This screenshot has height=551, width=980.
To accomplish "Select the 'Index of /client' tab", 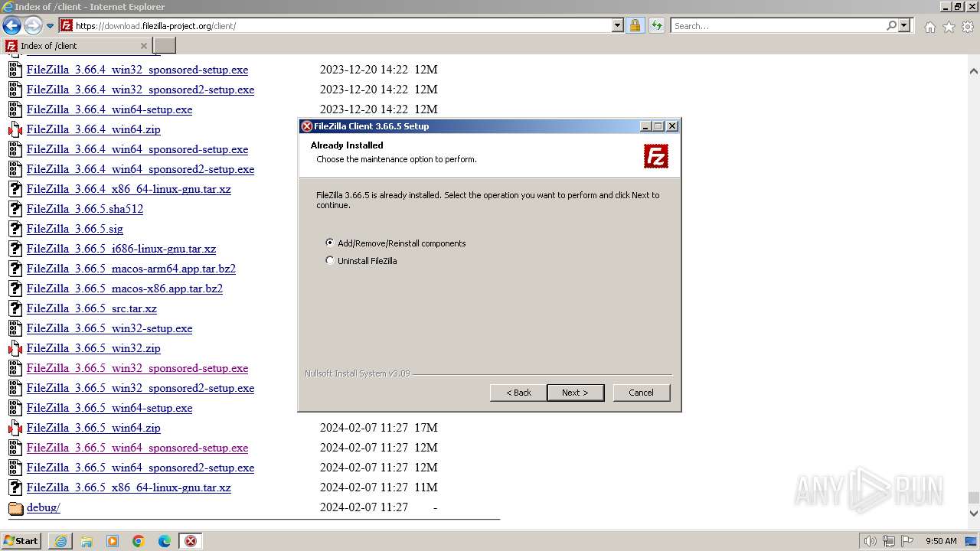I will click(77, 46).
